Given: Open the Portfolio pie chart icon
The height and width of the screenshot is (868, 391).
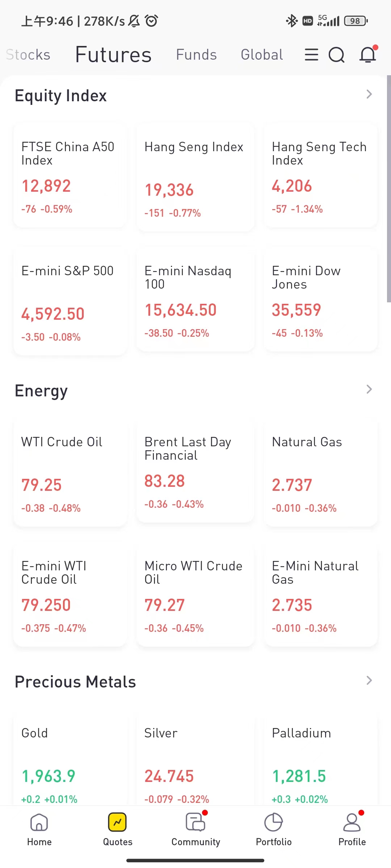Looking at the screenshot, I should (x=274, y=822).
